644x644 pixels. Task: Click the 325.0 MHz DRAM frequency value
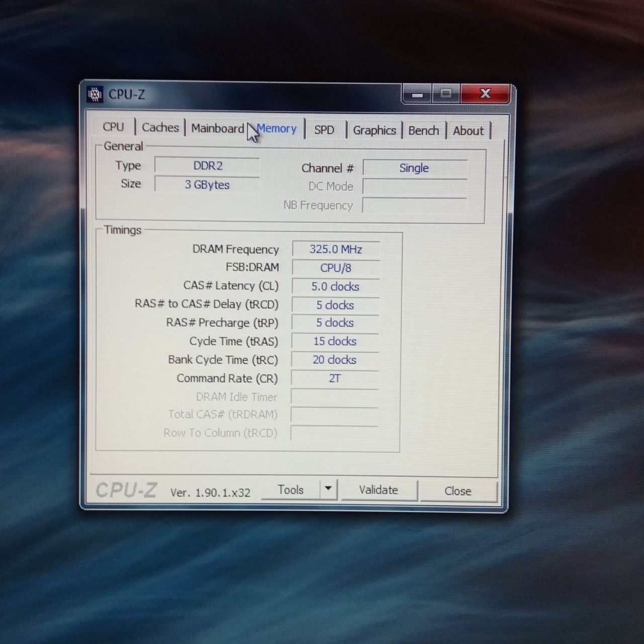336,249
